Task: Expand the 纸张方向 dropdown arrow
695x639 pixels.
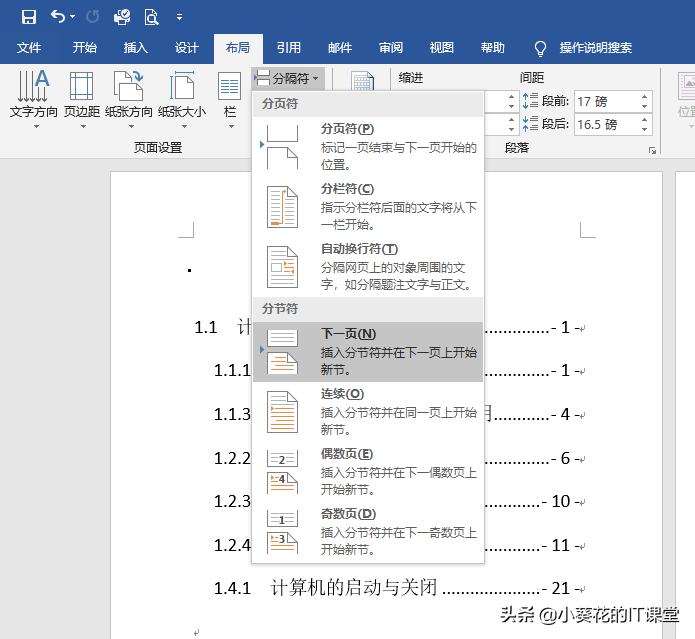Action: (131, 127)
